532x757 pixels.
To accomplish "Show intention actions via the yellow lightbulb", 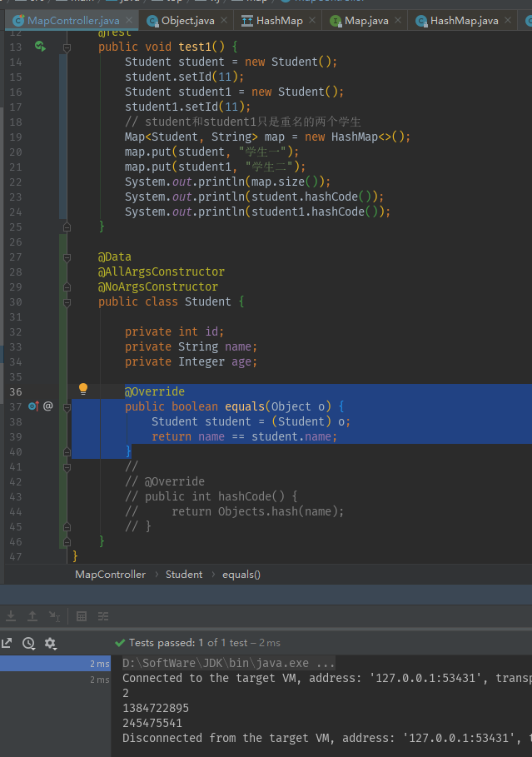I will pyautogui.click(x=83, y=389).
